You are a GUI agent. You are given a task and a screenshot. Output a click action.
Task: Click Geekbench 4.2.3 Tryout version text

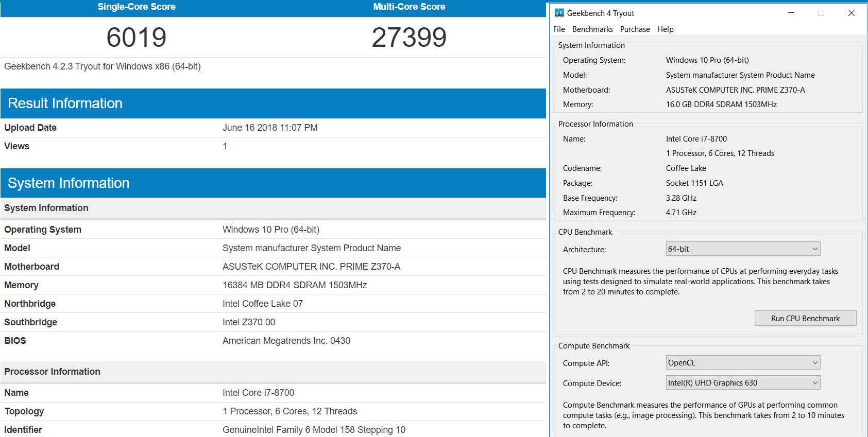point(103,66)
